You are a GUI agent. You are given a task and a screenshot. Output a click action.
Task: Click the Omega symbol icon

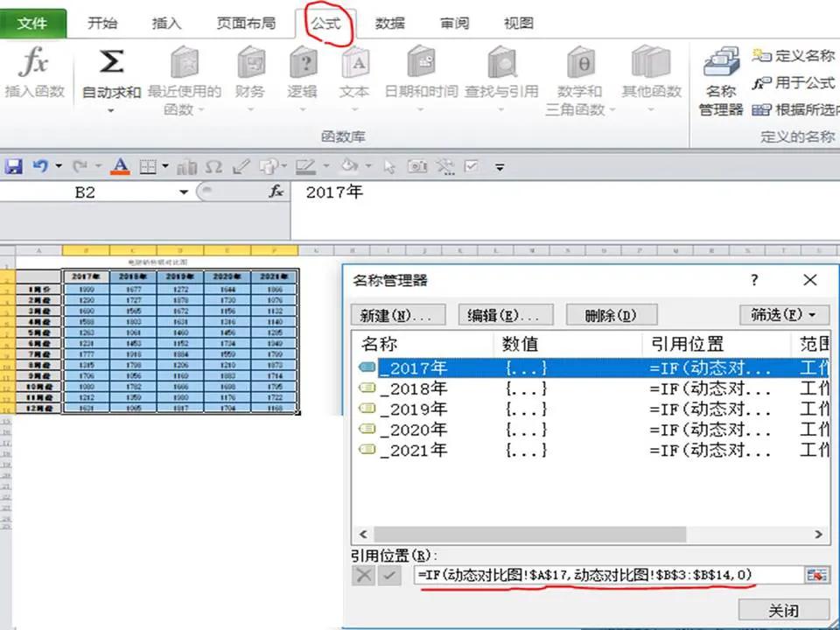pyautogui.click(x=213, y=166)
